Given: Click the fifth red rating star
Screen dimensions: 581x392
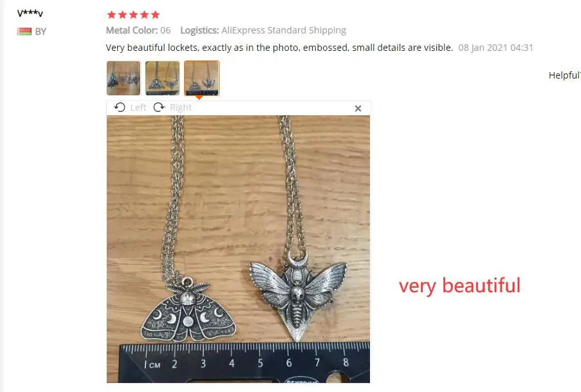Looking at the screenshot, I should click(155, 15).
